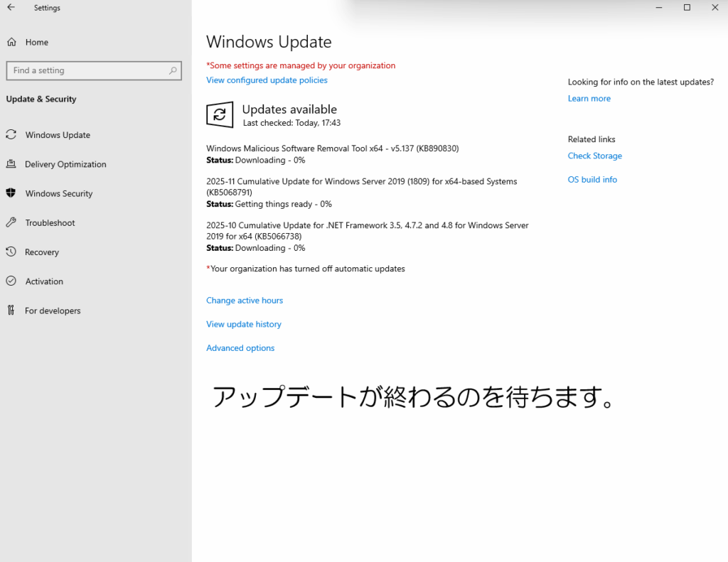The width and height of the screenshot is (728, 562).
Task: Click the Troubleshoot wrench icon
Action: 11,223
